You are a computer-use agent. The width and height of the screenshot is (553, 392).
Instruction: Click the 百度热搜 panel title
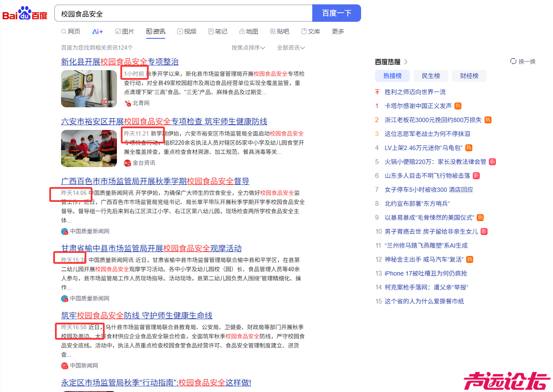(388, 62)
